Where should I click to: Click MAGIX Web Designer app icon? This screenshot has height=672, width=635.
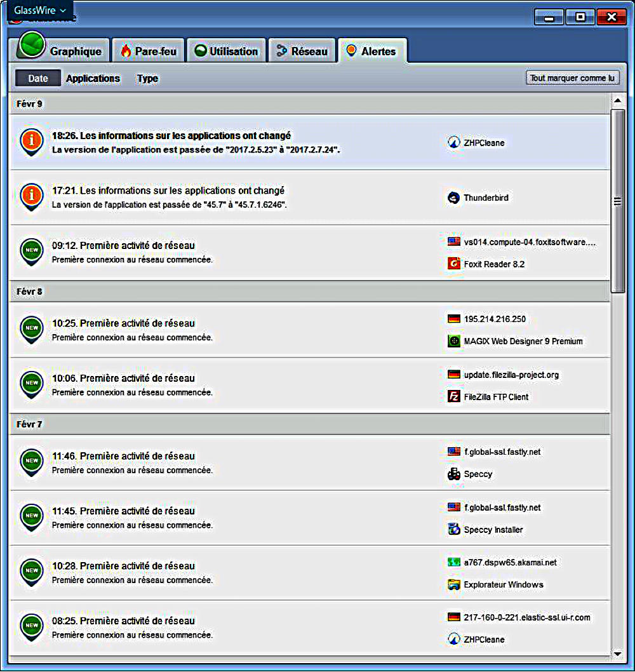tap(454, 340)
